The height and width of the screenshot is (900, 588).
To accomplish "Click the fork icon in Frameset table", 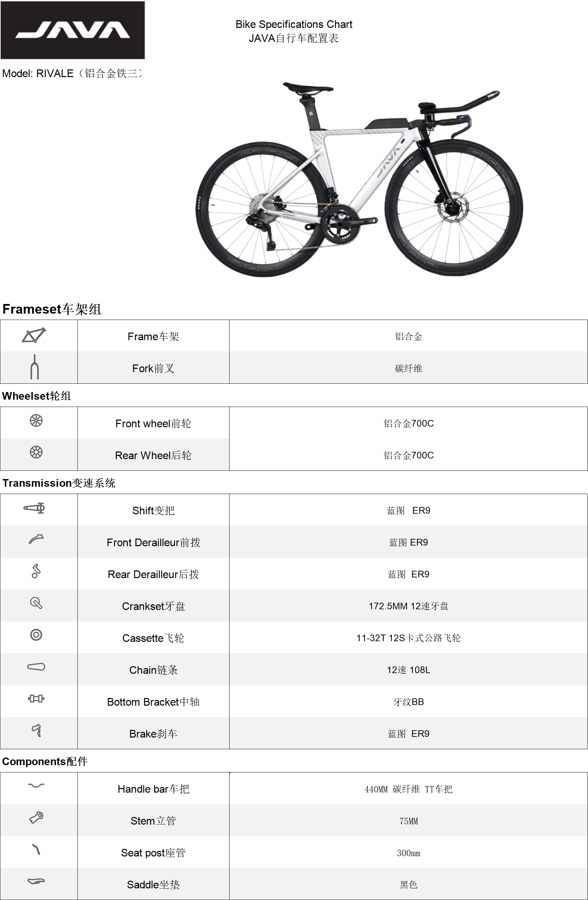I will pos(35,367).
